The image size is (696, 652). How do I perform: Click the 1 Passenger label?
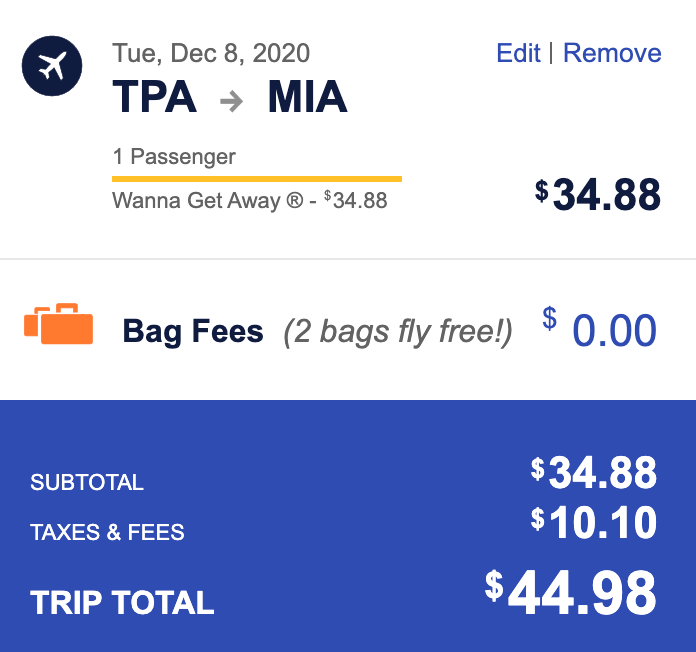(x=174, y=157)
